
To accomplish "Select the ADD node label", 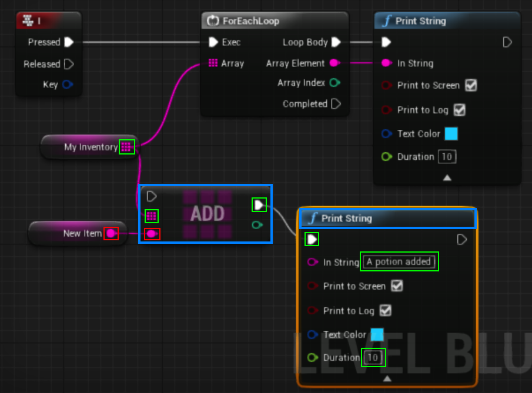I will [208, 214].
